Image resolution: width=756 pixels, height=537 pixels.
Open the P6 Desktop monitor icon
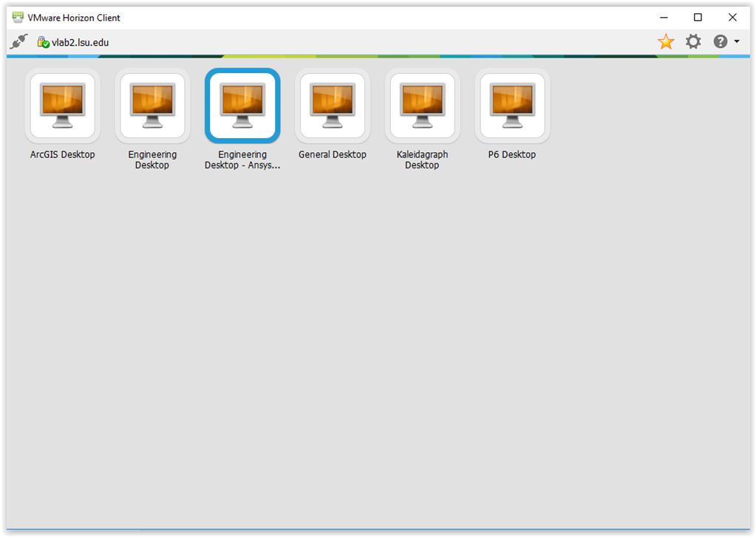pos(512,106)
